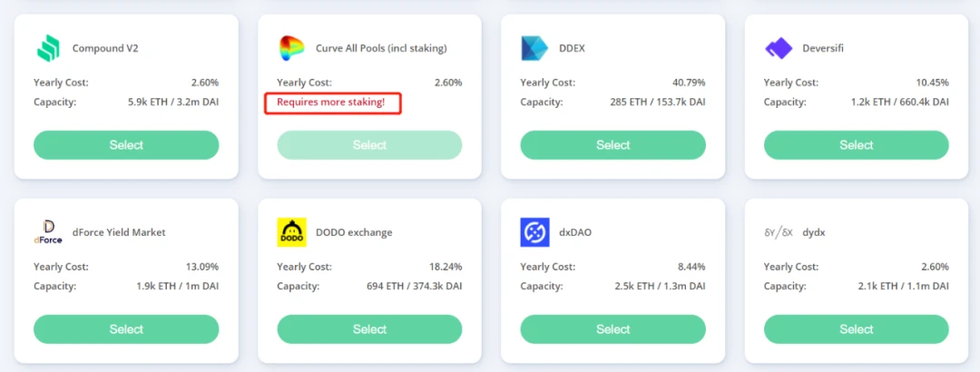The height and width of the screenshot is (372, 980).
Task: Click the dydx δY/δX logo icon
Action: (779, 232)
